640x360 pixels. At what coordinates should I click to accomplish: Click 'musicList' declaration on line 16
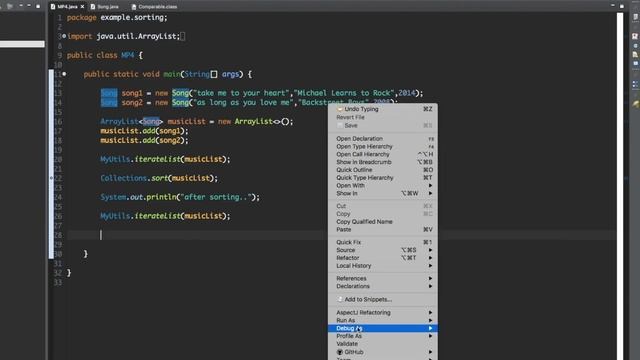click(187, 121)
